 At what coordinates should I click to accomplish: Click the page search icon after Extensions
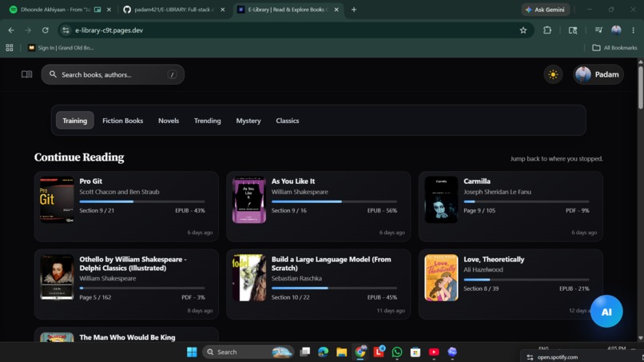click(573, 30)
